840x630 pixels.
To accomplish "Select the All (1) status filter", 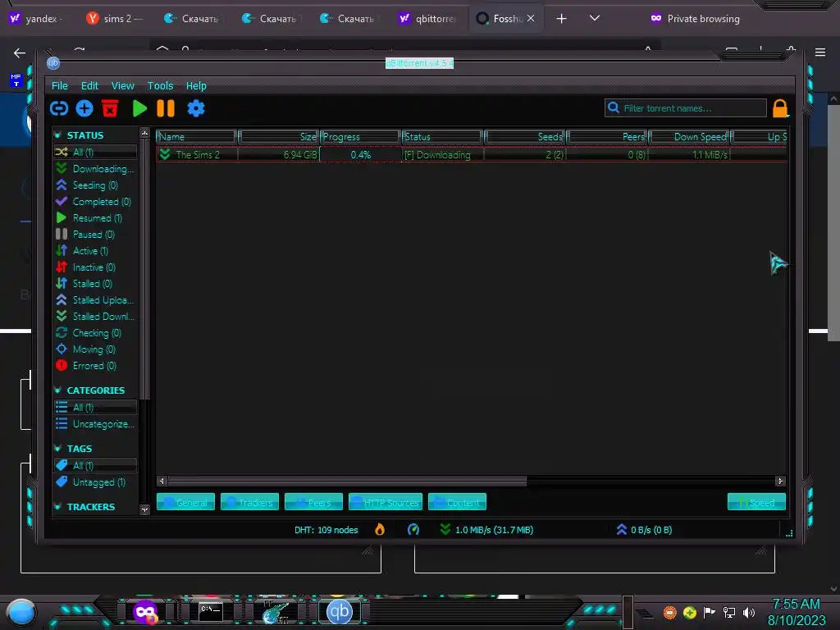I will pos(95,152).
